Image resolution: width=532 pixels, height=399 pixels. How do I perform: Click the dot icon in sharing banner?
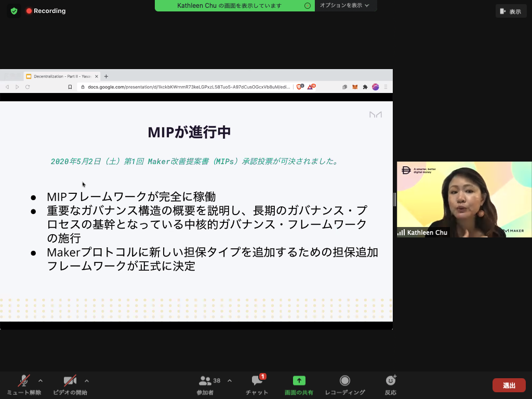[x=308, y=5]
